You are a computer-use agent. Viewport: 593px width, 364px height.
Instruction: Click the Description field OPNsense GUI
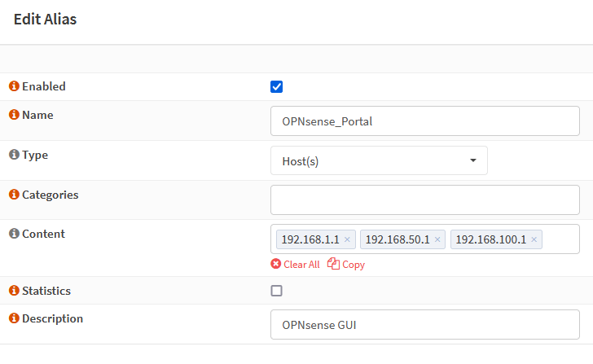(424, 324)
